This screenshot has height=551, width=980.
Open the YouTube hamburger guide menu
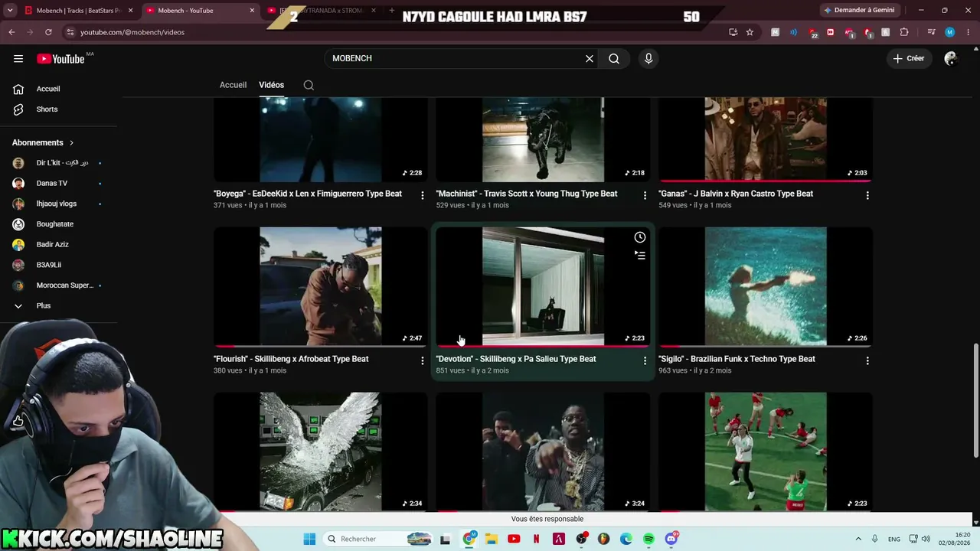(18, 59)
